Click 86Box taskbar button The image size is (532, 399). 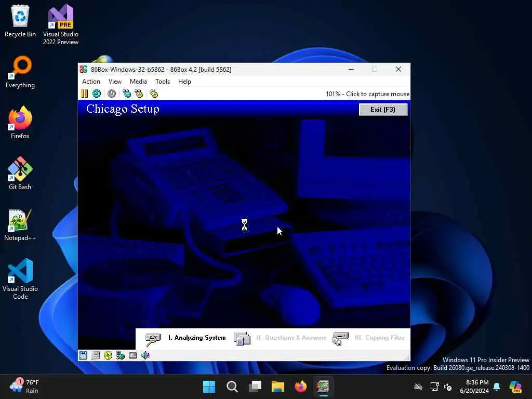pyautogui.click(x=323, y=387)
